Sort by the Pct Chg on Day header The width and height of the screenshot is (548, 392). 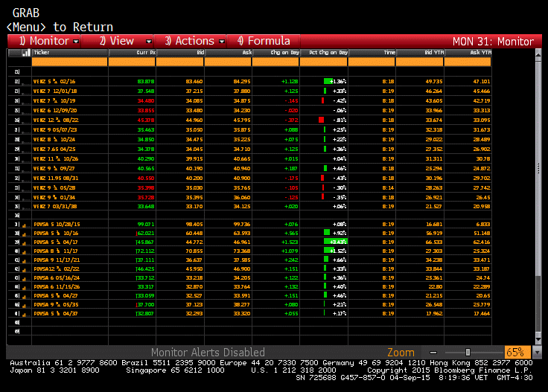(x=324, y=53)
